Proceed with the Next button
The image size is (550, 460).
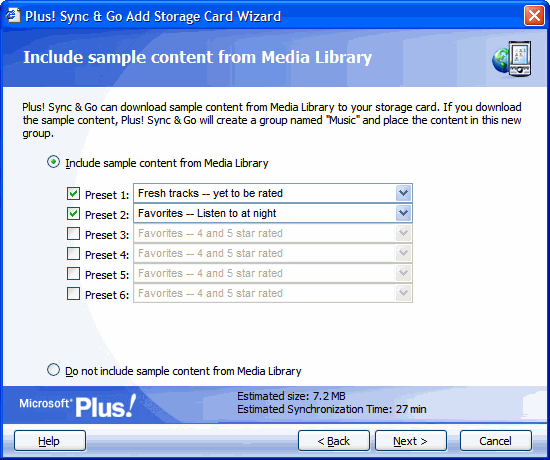point(411,441)
